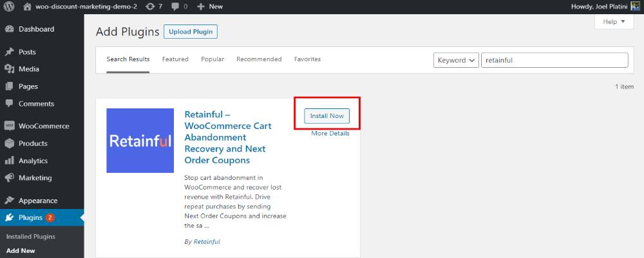The image size is (644, 258).
Task: Click the WordPress logo icon
Action: 9,6
